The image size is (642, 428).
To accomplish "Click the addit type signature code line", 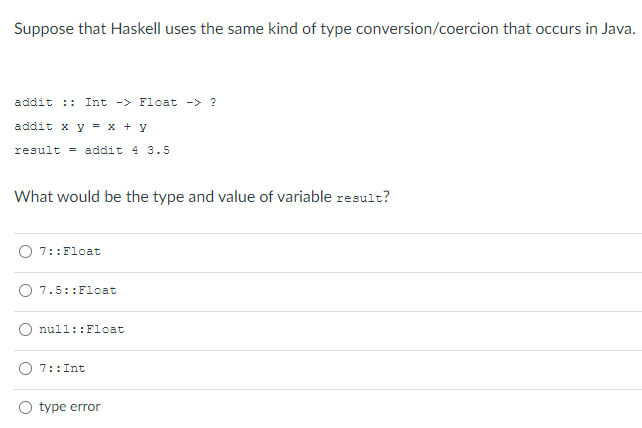I will point(115,102).
